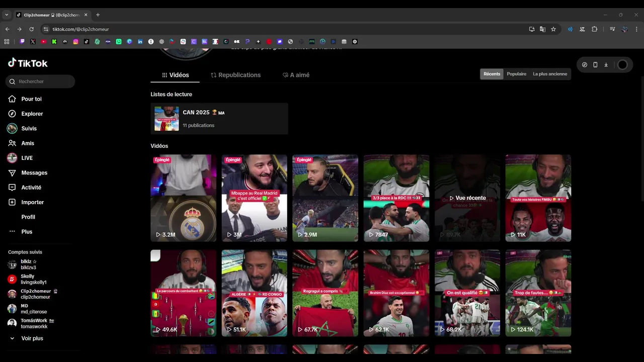The image size is (644, 362).
Task: Open Brahim Diaz est exceptionnel video
Action: [x=396, y=293]
